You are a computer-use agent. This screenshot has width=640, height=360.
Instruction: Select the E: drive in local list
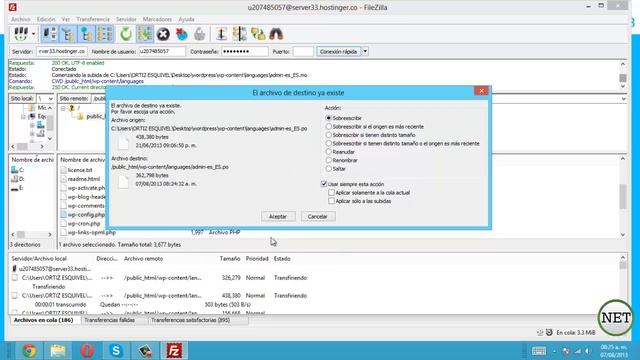(18, 188)
